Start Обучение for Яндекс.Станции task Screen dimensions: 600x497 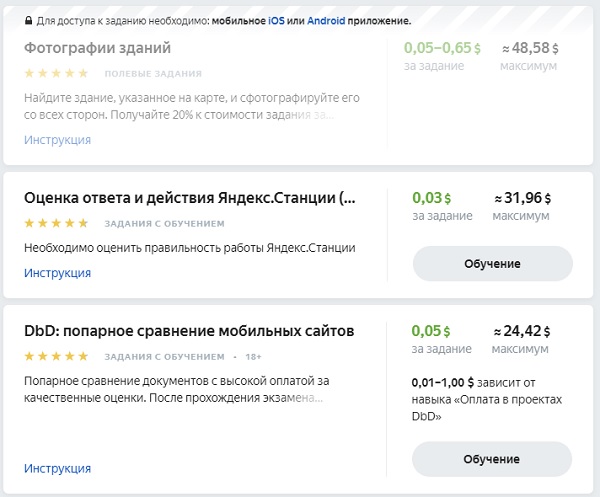pyautogui.click(x=492, y=264)
